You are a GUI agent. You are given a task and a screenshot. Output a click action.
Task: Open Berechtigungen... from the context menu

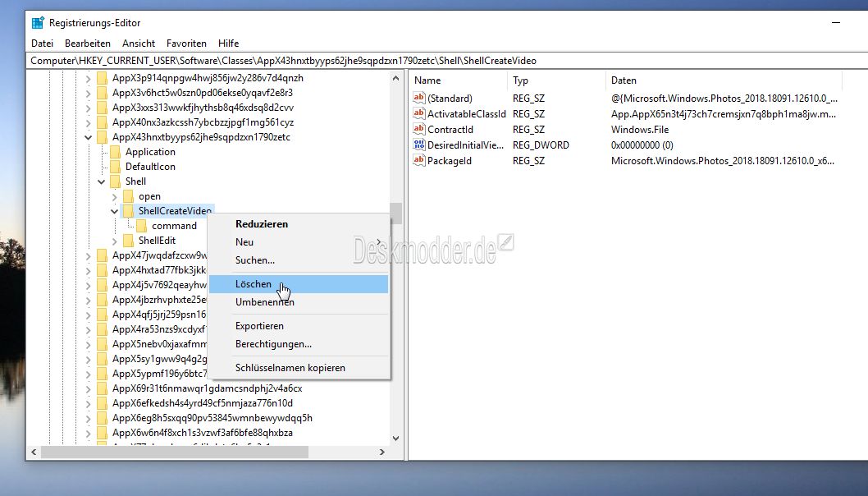click(x=299, y=344)
